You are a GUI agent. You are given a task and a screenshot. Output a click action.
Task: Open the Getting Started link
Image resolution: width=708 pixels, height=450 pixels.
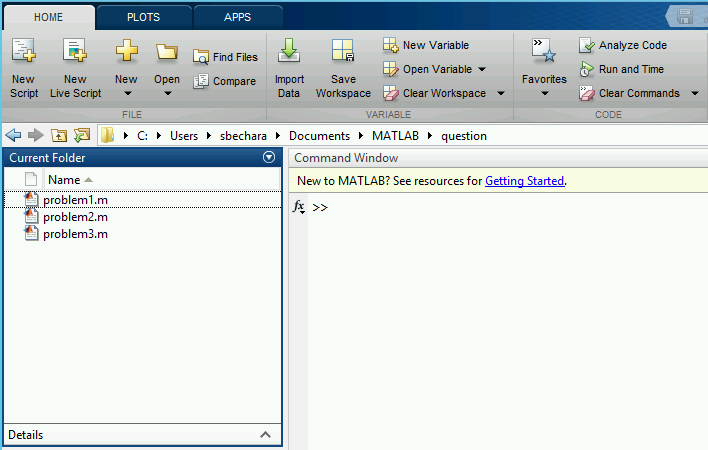(524, 181)
